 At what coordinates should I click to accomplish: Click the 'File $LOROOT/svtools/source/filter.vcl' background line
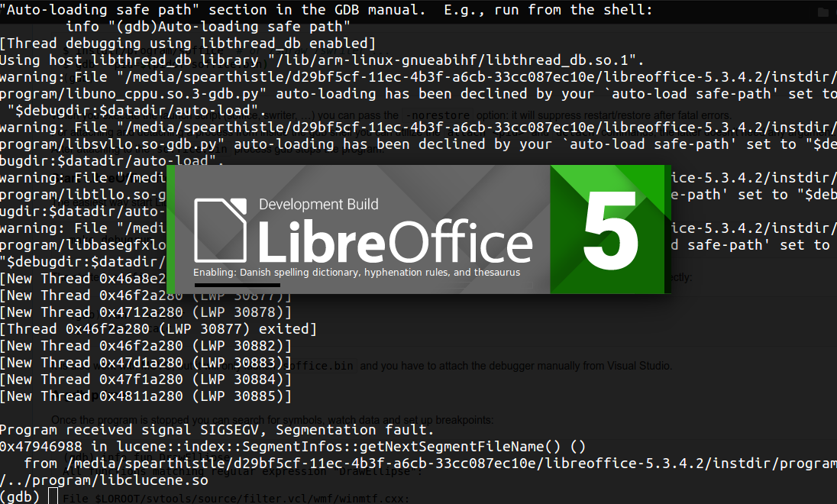pyautogui.click(x=236, y=498)
